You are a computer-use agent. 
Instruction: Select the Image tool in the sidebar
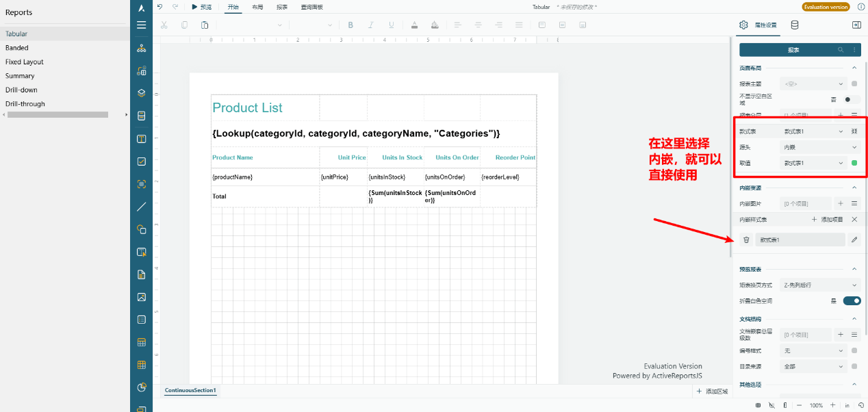tap(141, 297)
